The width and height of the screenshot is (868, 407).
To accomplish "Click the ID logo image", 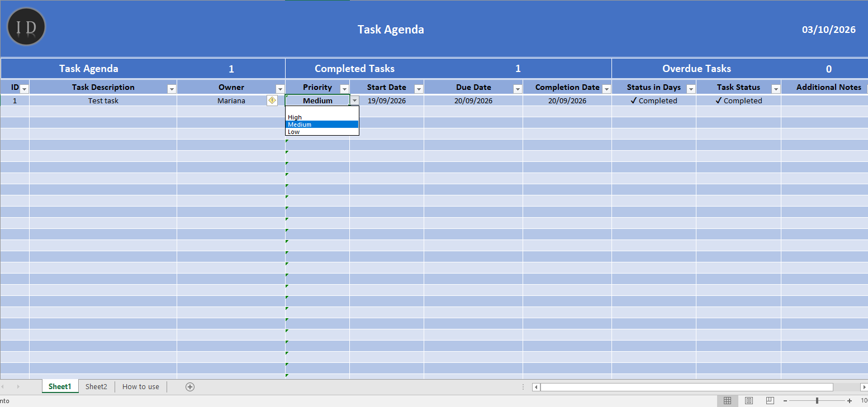I will [x=26, y=27].
